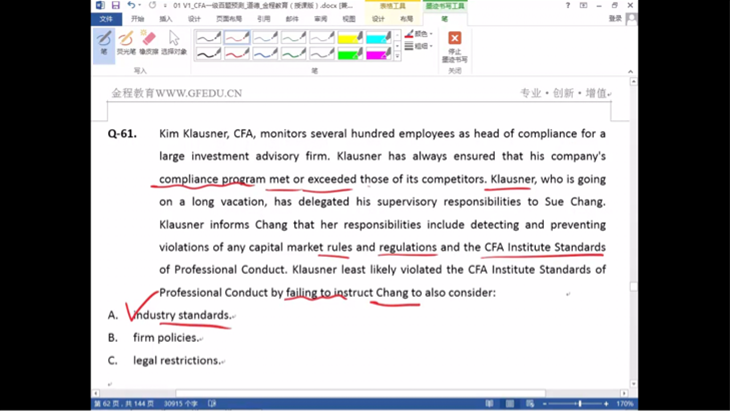Open the Table Tools Layout (布局) tab

coord(406,19)
